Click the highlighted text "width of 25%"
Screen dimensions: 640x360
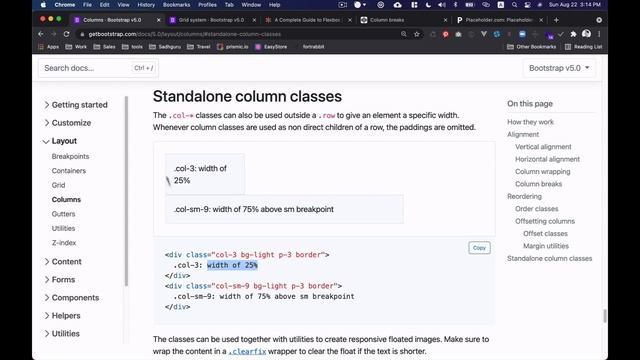coord(232,265)
